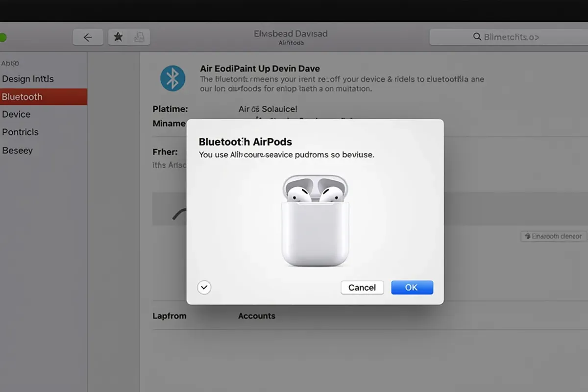Click the green traffic light control

click(3, 37)
